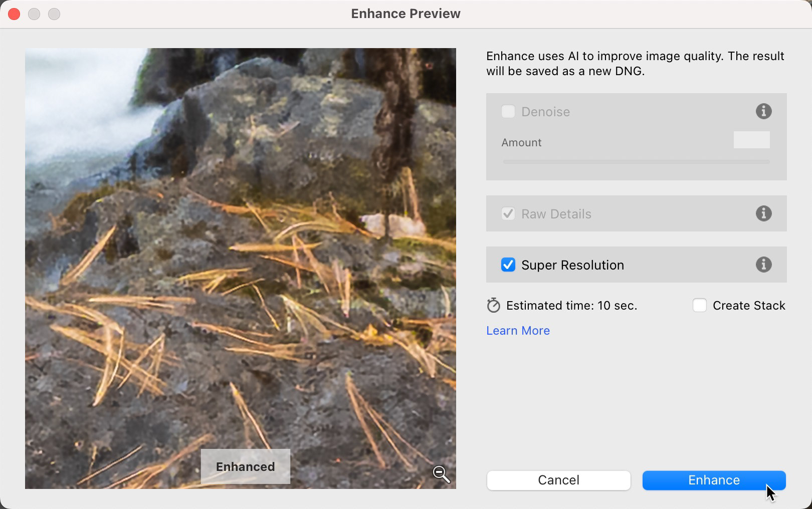Image resolution: width=812 pixels, height=509 pixels.
Task: Click the Enhance Preview window title
Action: point(405,14)
